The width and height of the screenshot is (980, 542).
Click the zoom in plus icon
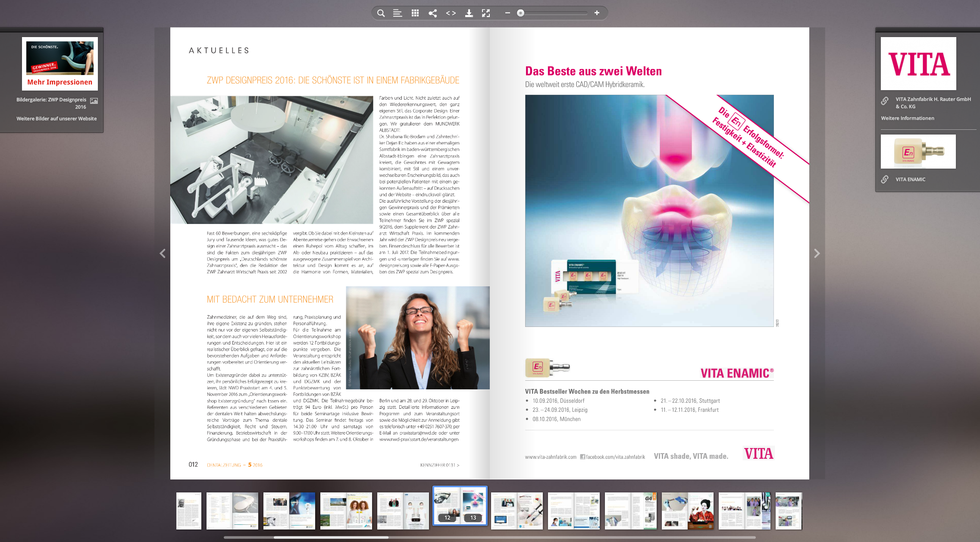(x=597, y=13)
